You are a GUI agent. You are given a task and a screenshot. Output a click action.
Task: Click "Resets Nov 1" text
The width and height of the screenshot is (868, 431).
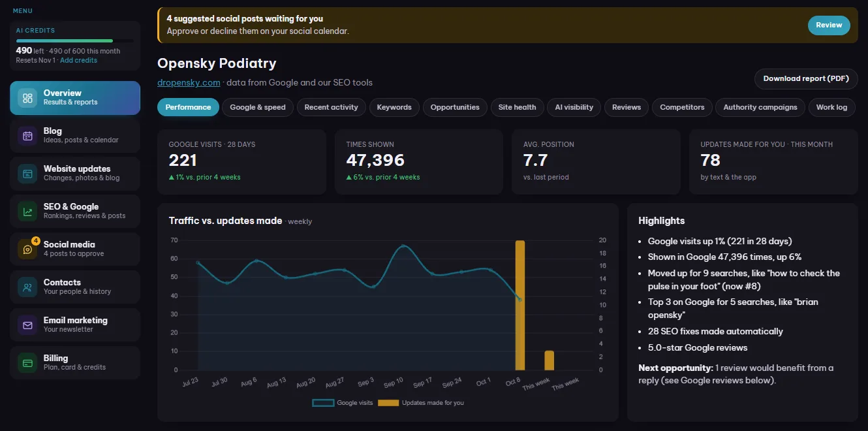36,60
